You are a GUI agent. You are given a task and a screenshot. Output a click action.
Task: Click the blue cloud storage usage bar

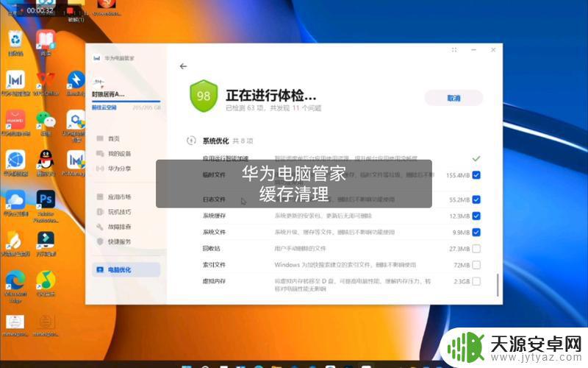pos(126,102)
